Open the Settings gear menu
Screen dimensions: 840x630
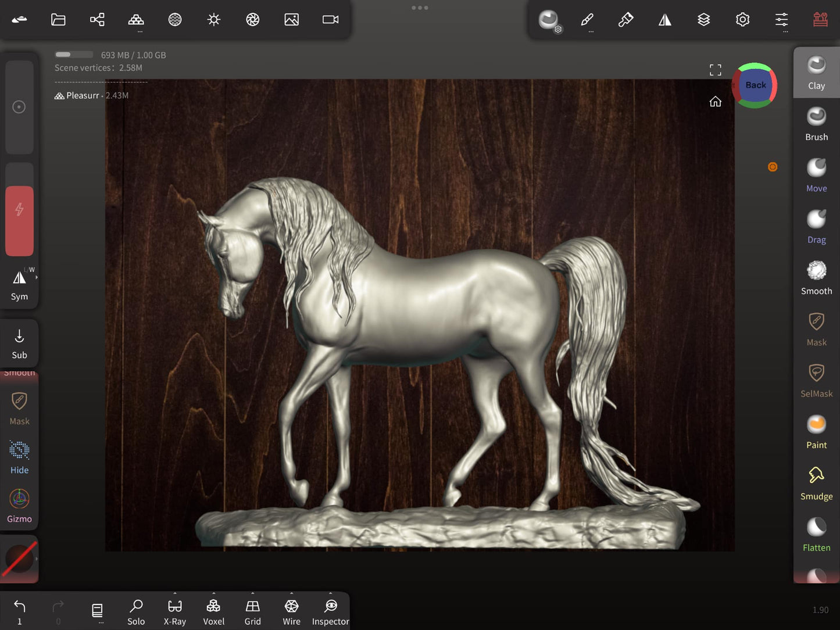click(743, 20)
